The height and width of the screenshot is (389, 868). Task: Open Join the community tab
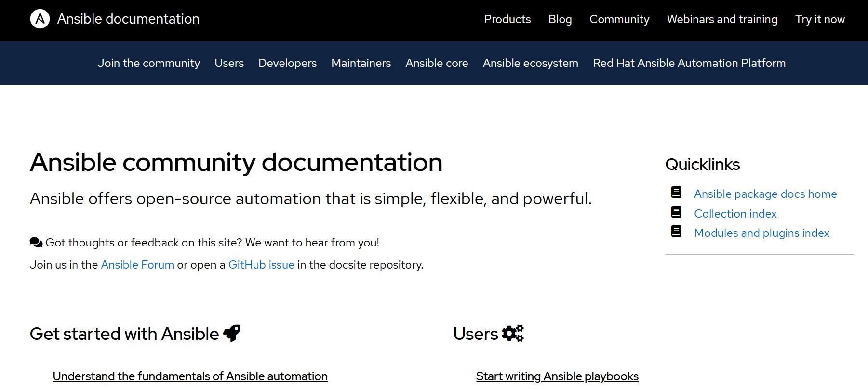pyautogui.click(x=148, y=63)
